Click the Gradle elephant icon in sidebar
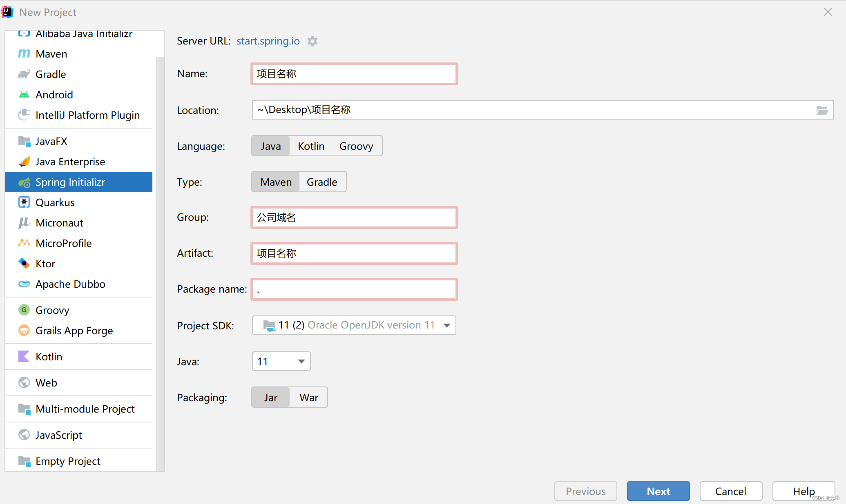846x504 pixels. pyautogui.click(x=24, y=74)
